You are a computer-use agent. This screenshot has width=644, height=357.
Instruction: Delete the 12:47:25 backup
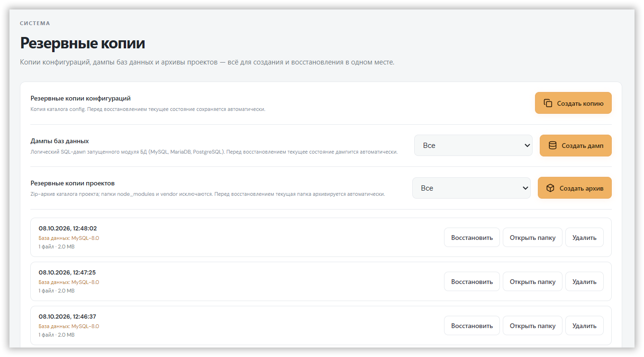tap(584, 282)
